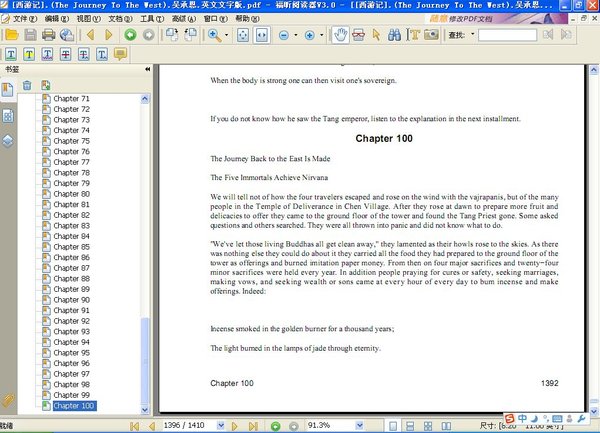Go to next page arrow in status bar
Viewport: 600px width, 433px height.
235,426
